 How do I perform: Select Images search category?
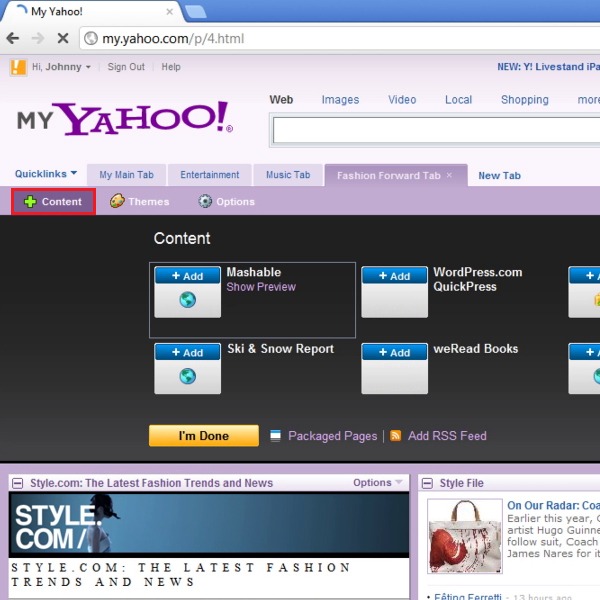pos(340,100)
